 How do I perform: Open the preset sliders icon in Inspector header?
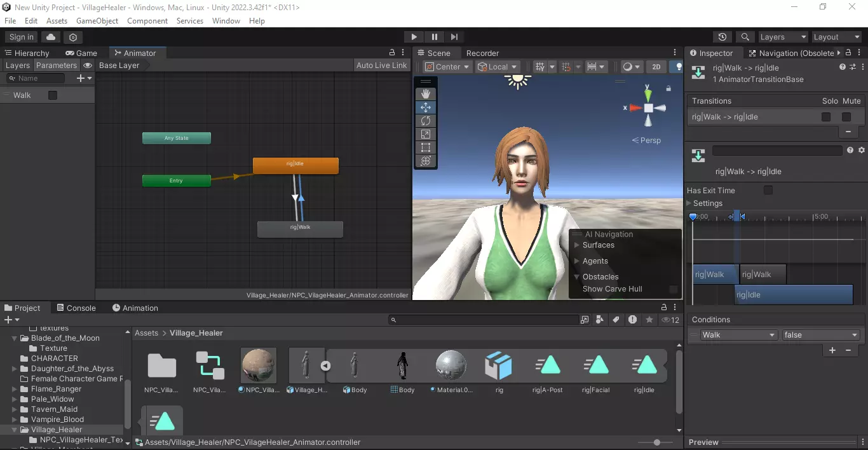[x=853, y=67]
